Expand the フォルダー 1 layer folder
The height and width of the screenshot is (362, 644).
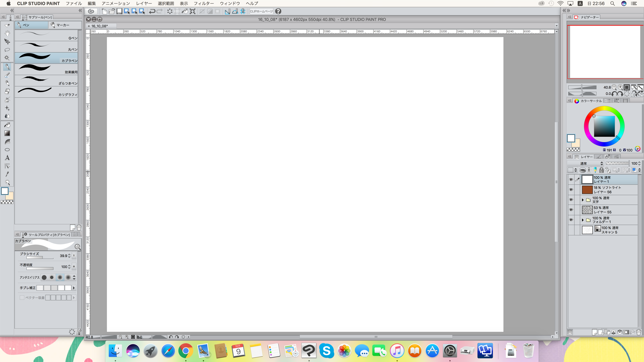(x=583, y=220)
